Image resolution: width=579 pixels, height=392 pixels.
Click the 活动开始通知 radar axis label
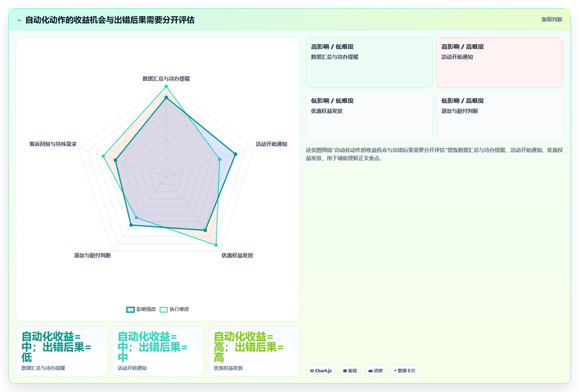(271, 144)
